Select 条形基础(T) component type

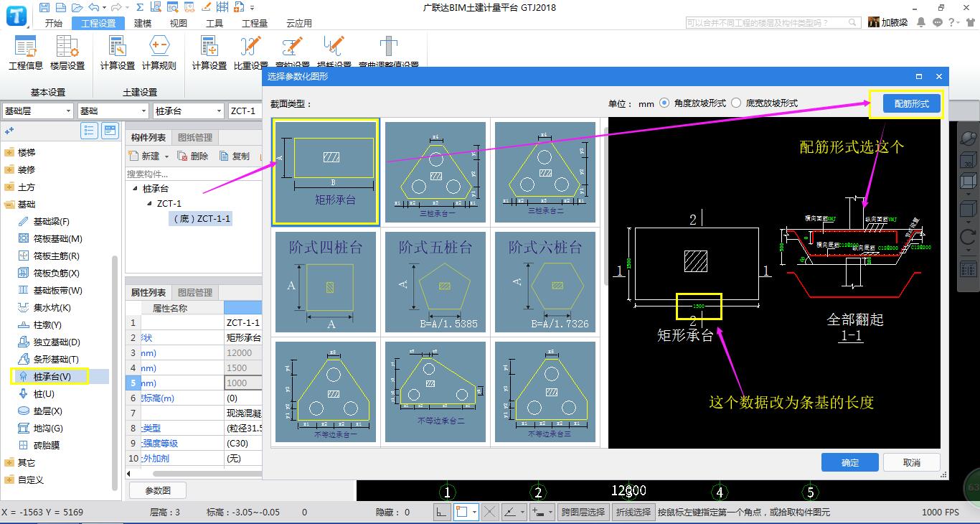[56, 360]
